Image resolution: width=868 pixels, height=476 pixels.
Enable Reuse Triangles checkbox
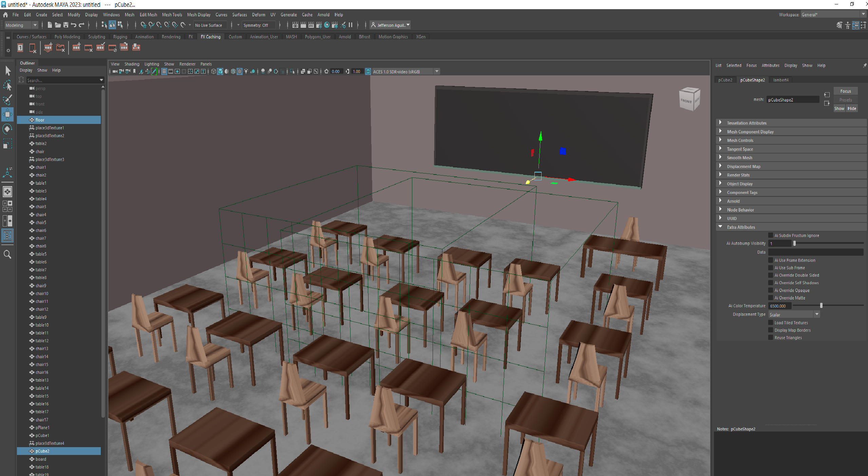click(771, 337)
